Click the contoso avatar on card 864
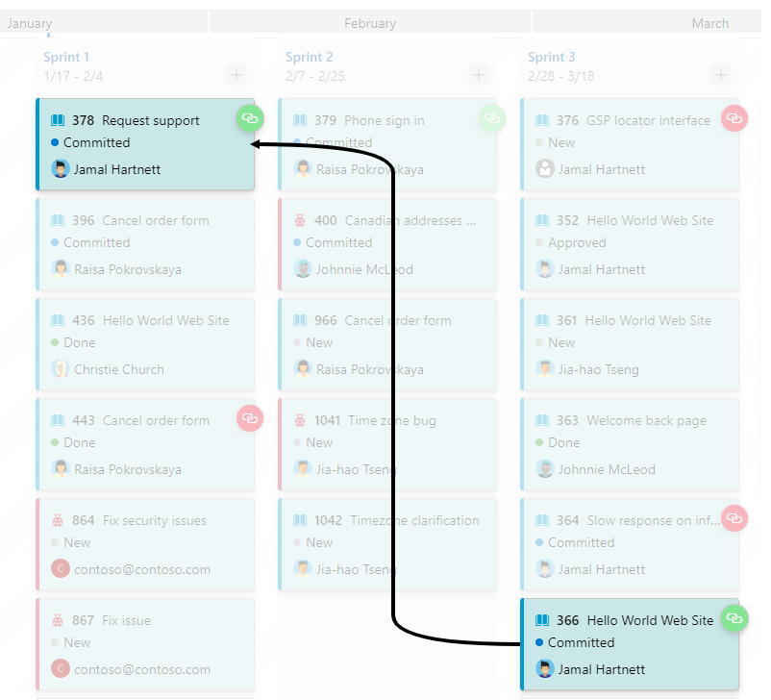The image size is (771, 700). tap(61, 569)
